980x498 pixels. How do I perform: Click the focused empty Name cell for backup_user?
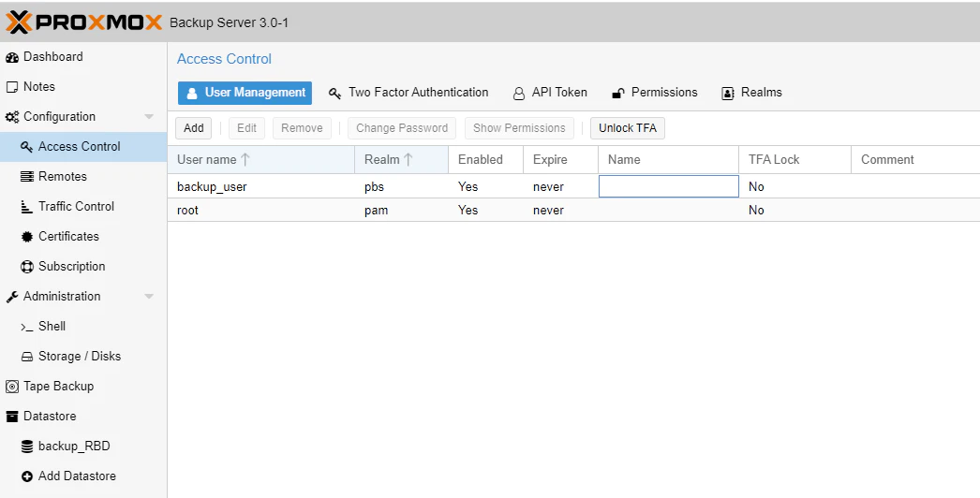click(x=669, y=186)
